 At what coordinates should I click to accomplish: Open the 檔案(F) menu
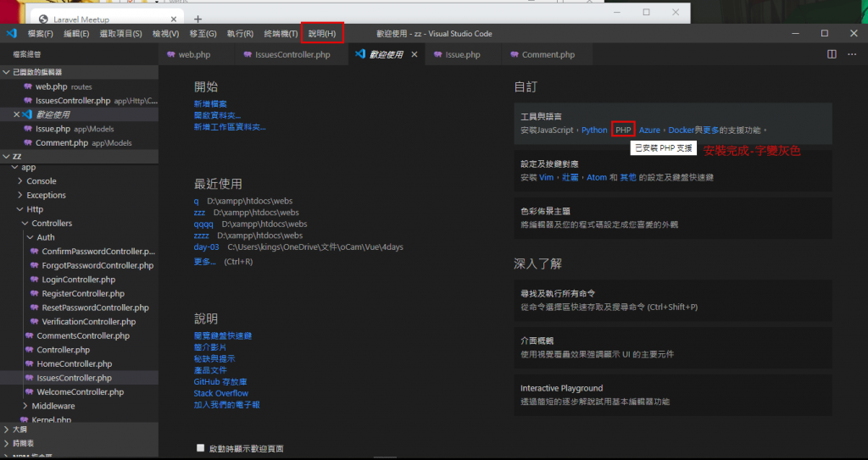[41, 33]
